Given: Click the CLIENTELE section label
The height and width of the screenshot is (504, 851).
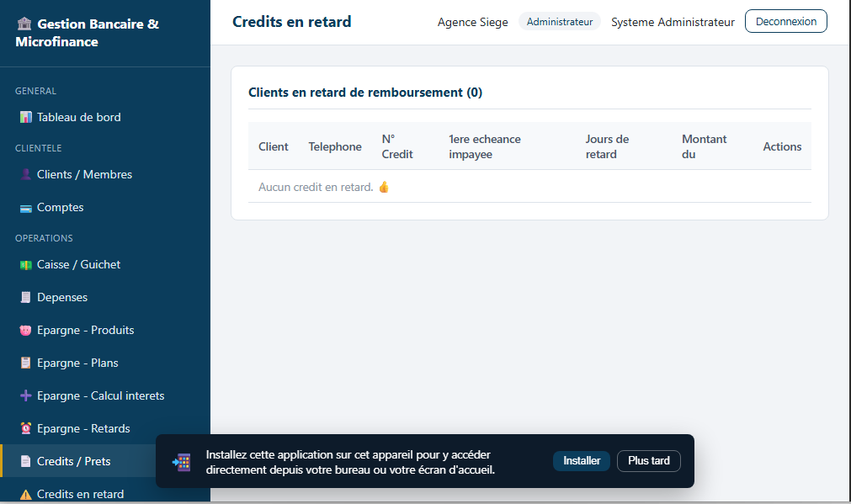Looking at the screenshot, I should pyautogui.click(x=39, y=148).
